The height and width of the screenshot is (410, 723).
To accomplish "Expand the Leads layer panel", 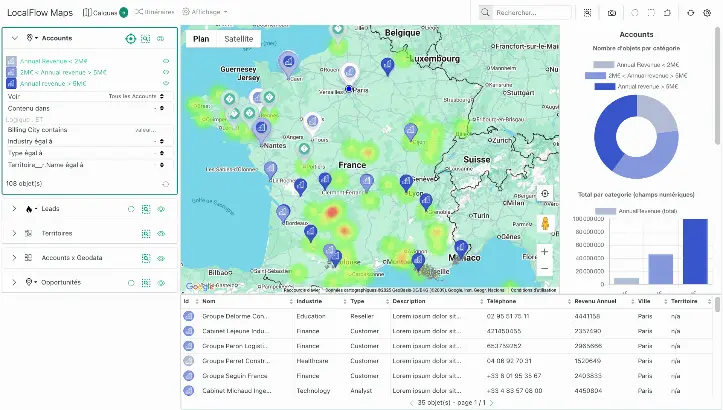I will coord(14,208).
